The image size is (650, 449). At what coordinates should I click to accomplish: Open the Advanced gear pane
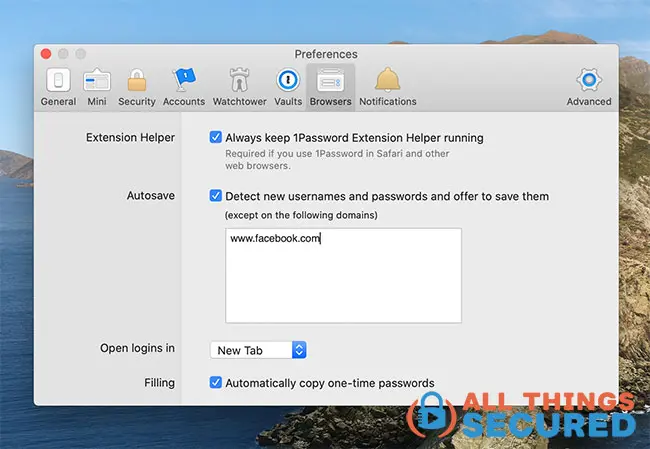(x=589, y=87)
